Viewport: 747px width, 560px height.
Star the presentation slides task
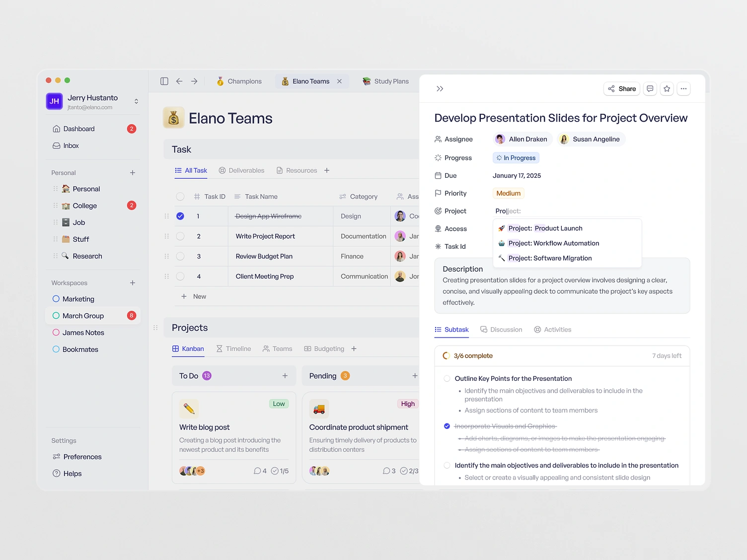[x=667, y=88]
